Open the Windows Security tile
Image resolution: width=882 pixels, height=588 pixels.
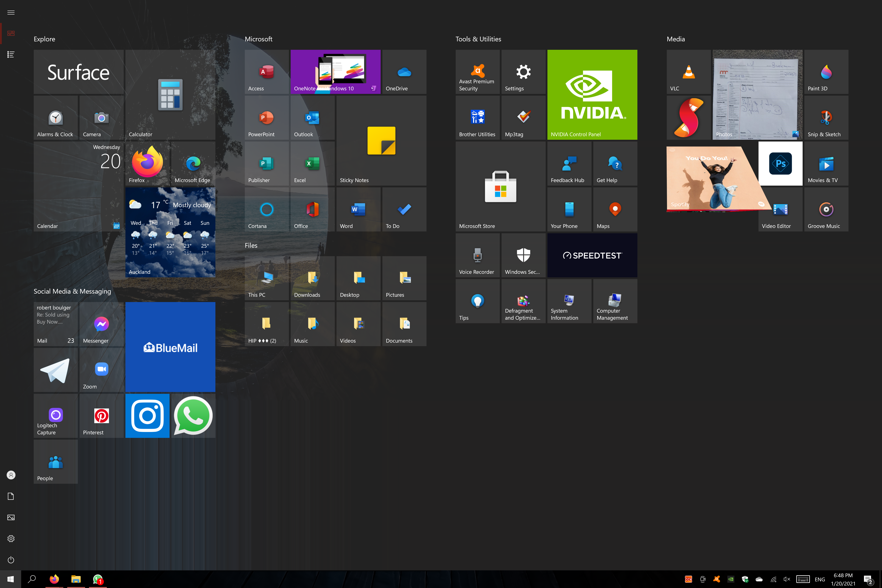click(x=523, y=255)
